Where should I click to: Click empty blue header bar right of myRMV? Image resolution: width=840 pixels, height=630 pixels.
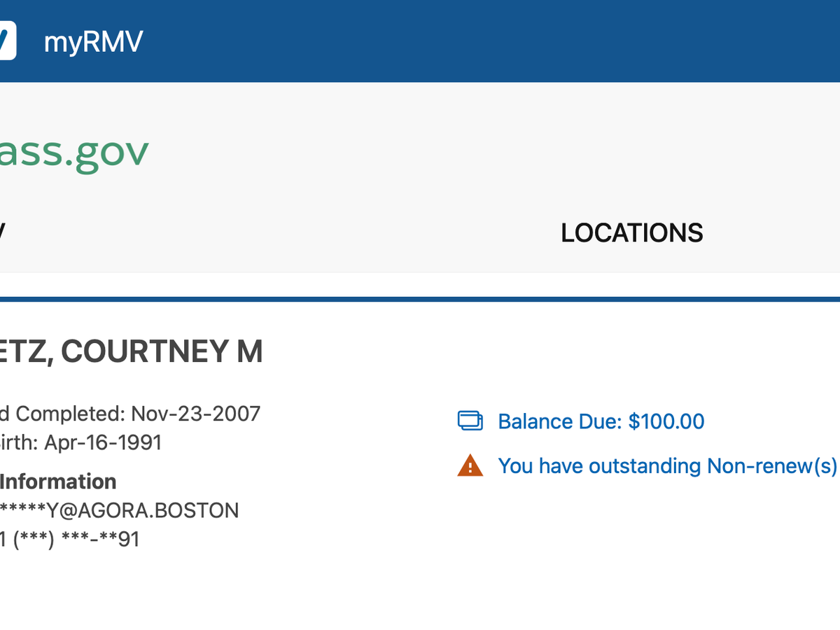coord(490,42)
